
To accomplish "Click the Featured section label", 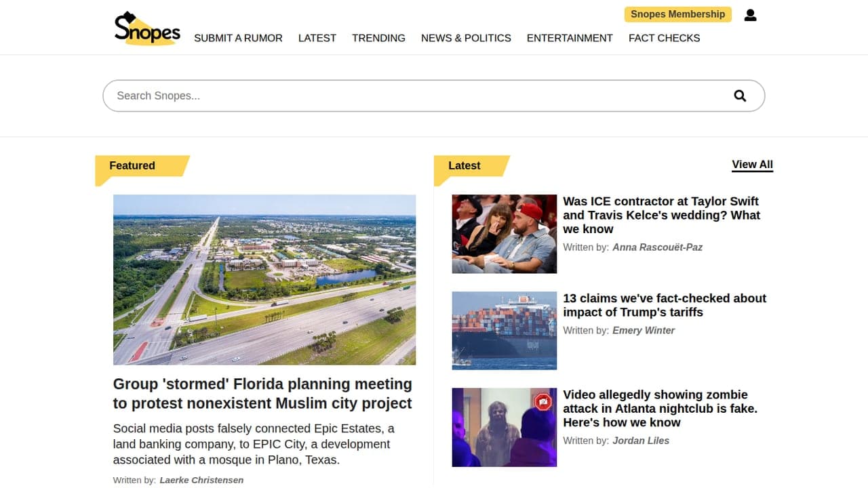I will click(x=132, y=165).
